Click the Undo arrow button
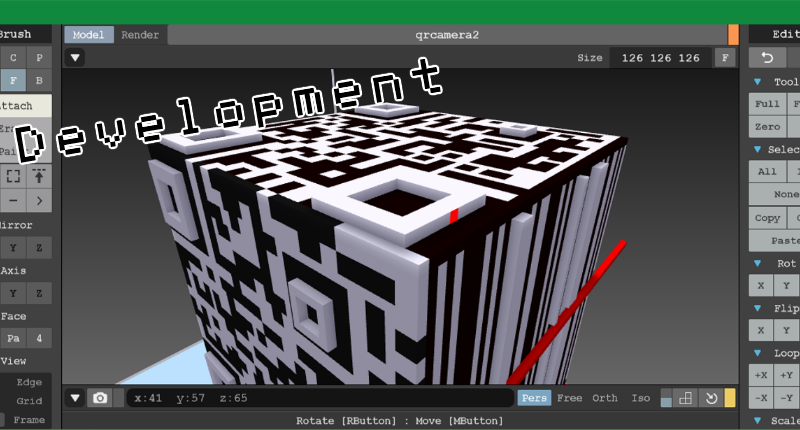Image resolution: width=800 pixels, height=430 pixels. [767, 58]
